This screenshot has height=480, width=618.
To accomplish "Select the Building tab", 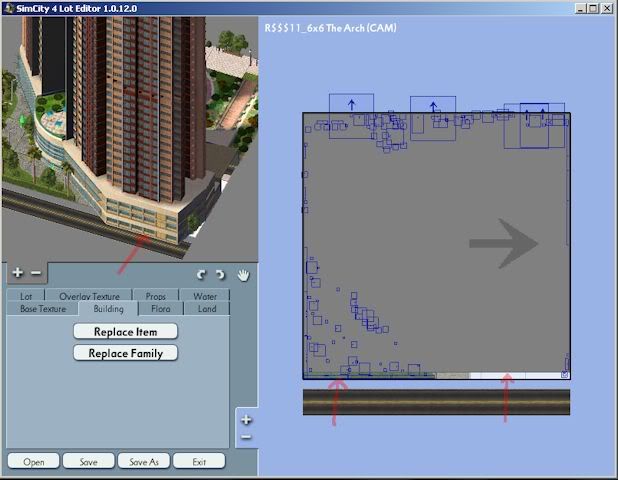I will pyautogui.click(x=108, y=309).
